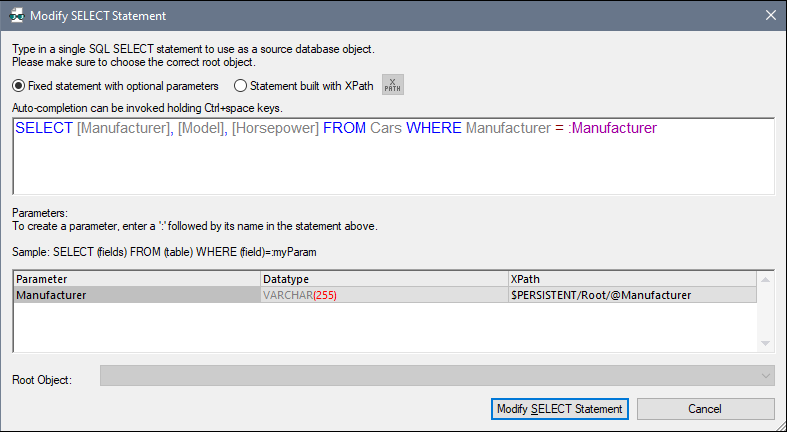This screenshot has height=432, width=787.
Task: Open the Root Object dropdown
Action: pyautogui.click(x=766, y=376)
